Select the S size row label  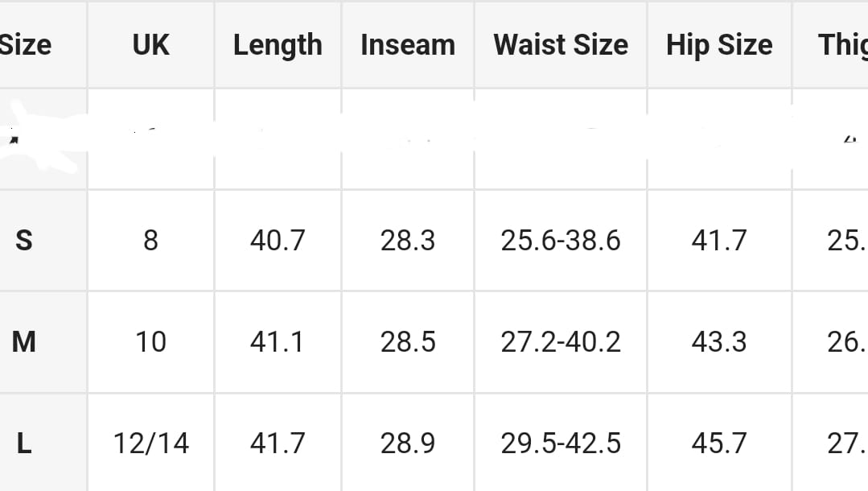[24, 240]
